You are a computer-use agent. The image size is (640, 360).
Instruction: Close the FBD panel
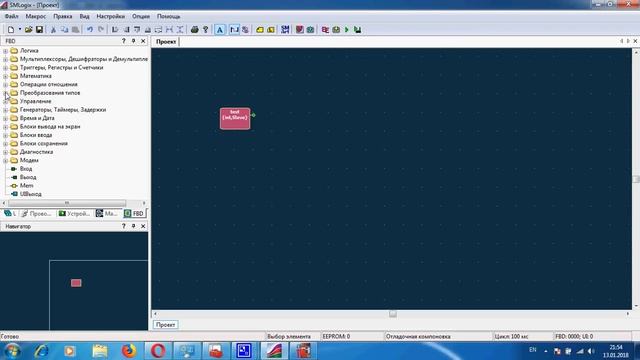[x=143, y=41]
